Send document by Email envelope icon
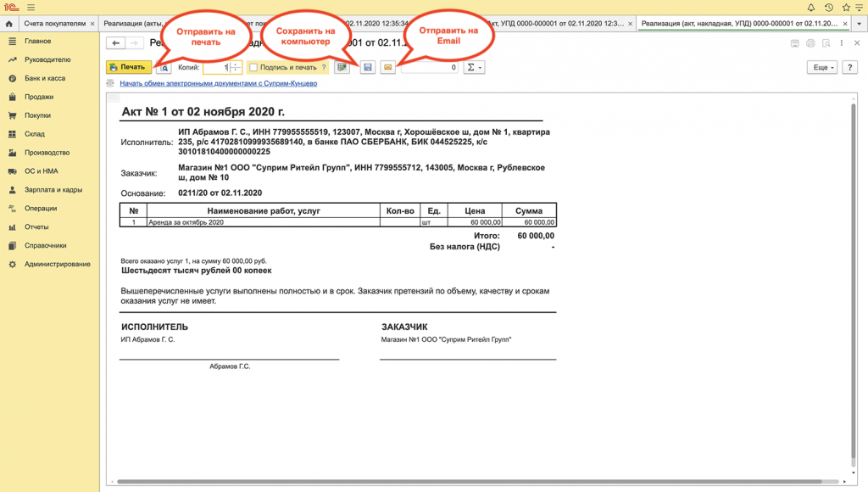The width and height of the screenshot is (868, 492). 388,67
